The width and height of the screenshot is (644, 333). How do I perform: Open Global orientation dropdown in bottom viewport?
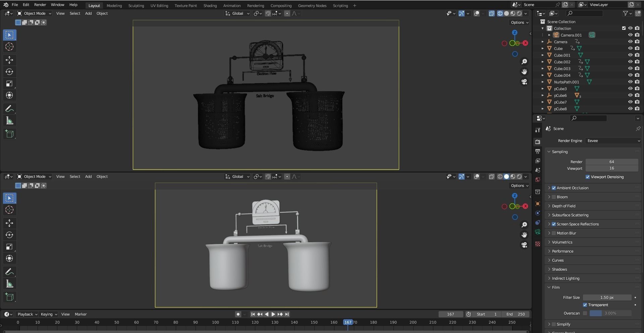(x=237, y=177)
